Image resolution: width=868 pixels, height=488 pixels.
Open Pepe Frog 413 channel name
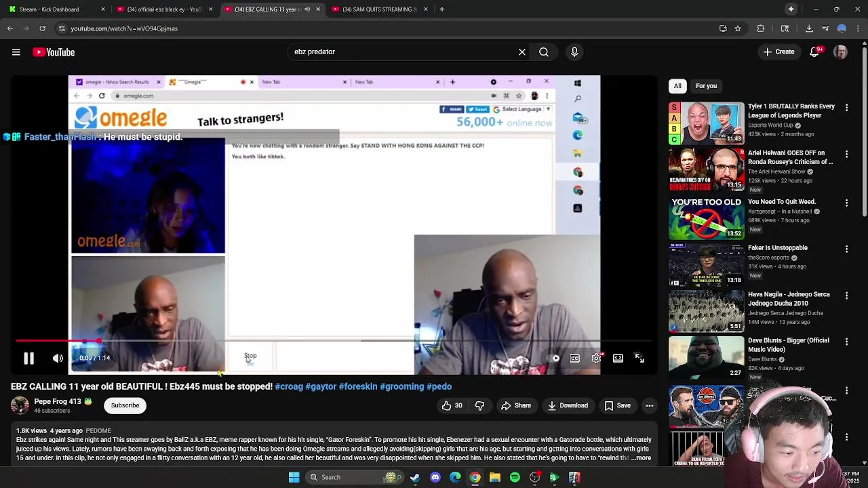(x=57, y=401)
